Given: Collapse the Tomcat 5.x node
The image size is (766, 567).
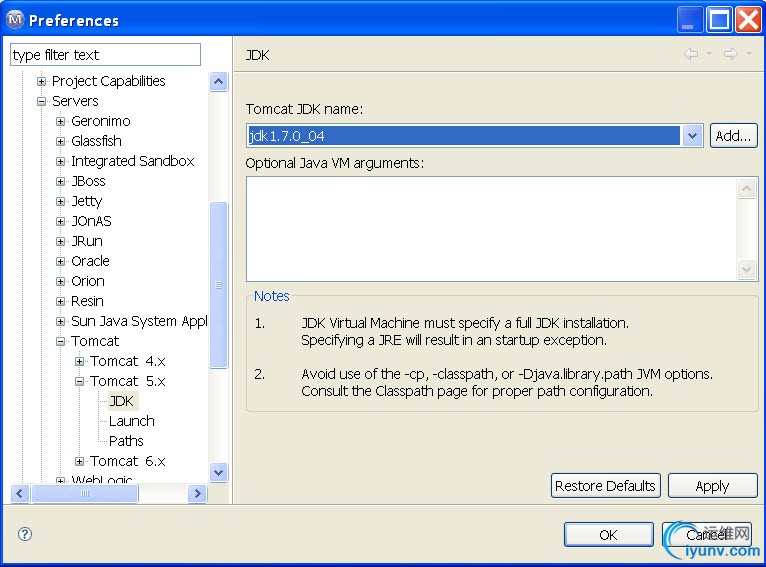Looking at the screenshot, I should coord(80,381).
